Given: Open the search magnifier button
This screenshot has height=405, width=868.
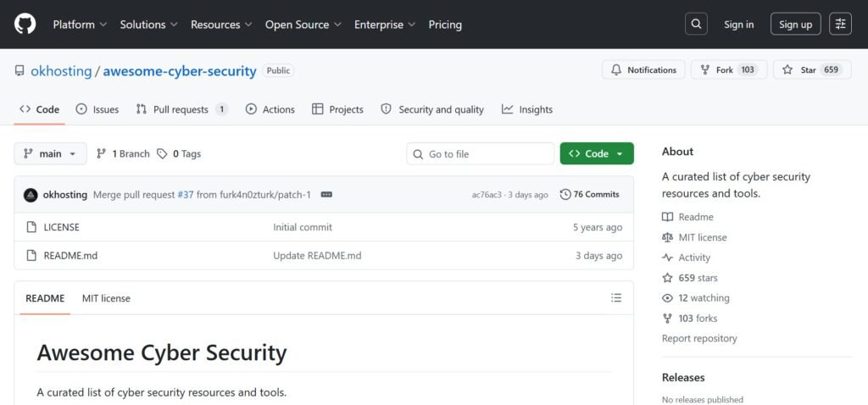Looking at the screenshot, I should click(x=696, y=25).
